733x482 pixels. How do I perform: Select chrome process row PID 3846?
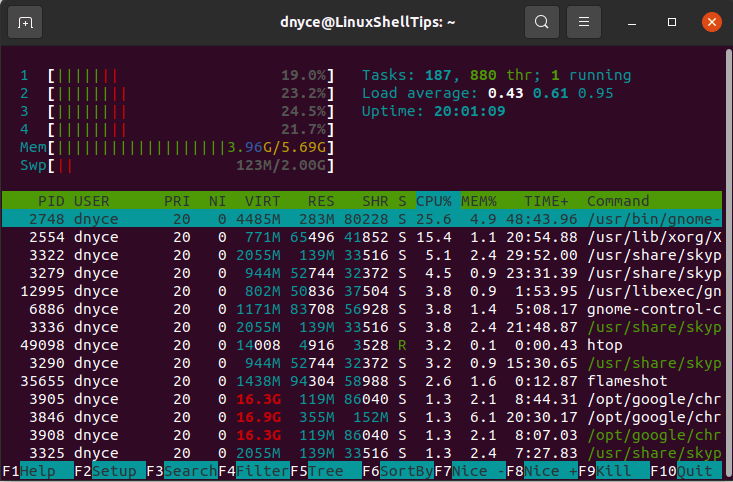[362, 417]
